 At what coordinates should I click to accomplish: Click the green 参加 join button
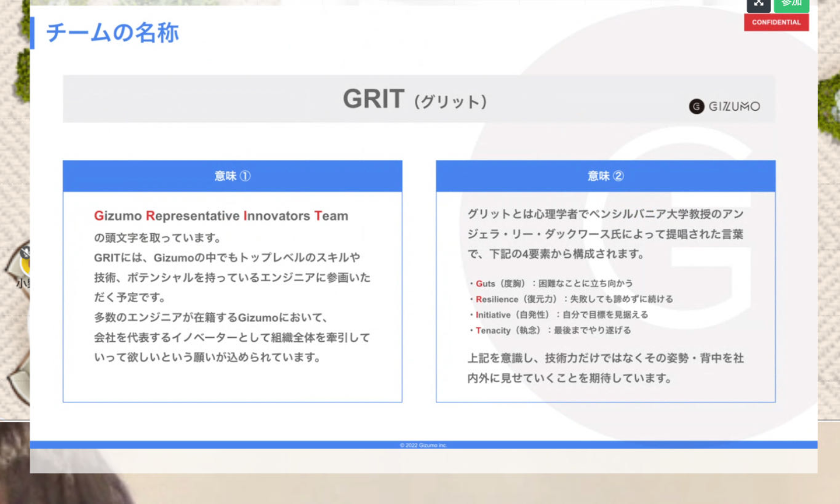click(792, 4)
